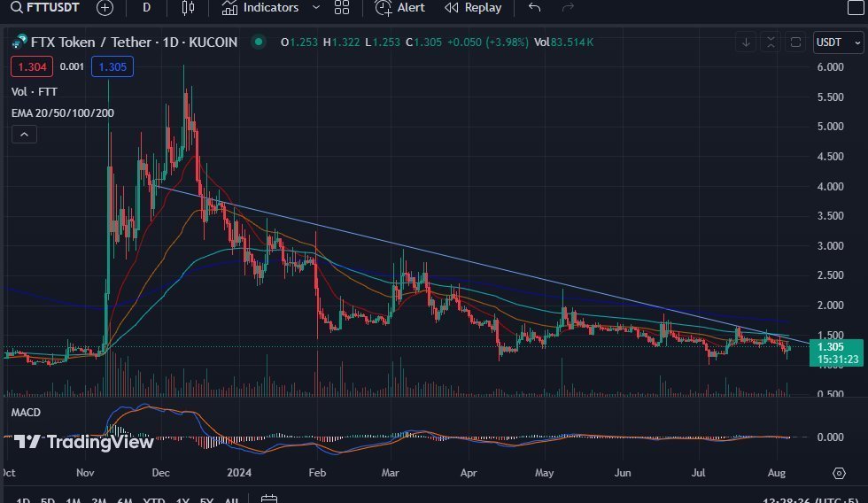
Task: Click the Nov label on the time axis
Action: point(85,473)
